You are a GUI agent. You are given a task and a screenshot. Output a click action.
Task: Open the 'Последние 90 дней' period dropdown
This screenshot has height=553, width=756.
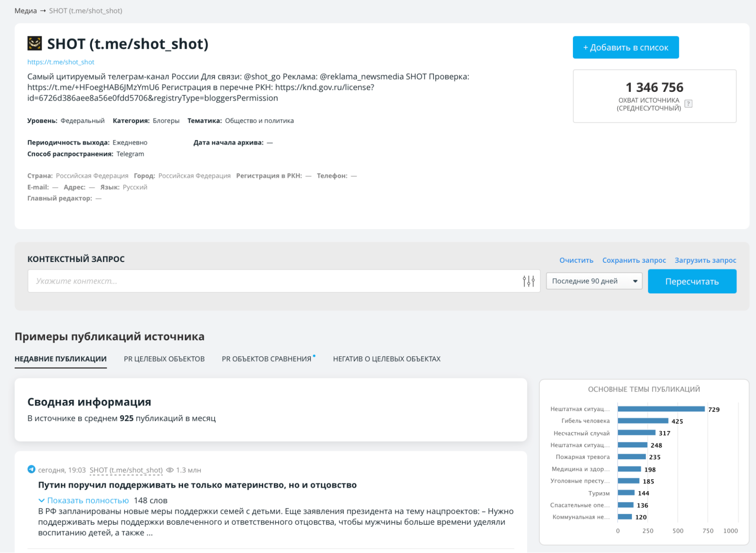(x=594, y=280)
